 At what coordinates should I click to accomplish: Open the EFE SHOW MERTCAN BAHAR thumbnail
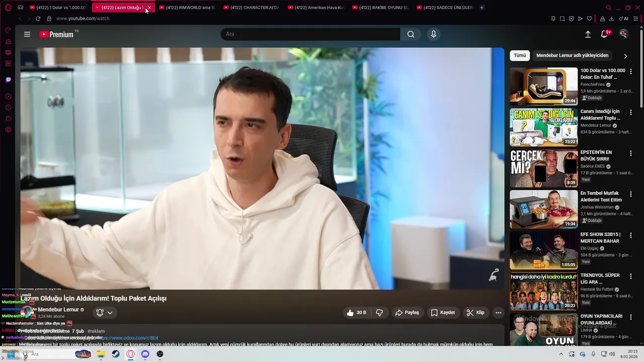(543, 250)
